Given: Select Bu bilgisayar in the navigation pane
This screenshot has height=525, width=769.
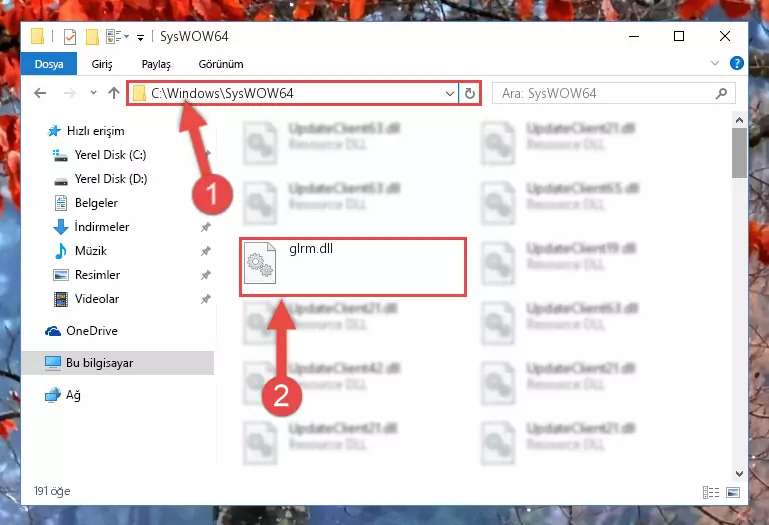Looking at the screenshot, I should pyautogui.click(x=118, y=363).
